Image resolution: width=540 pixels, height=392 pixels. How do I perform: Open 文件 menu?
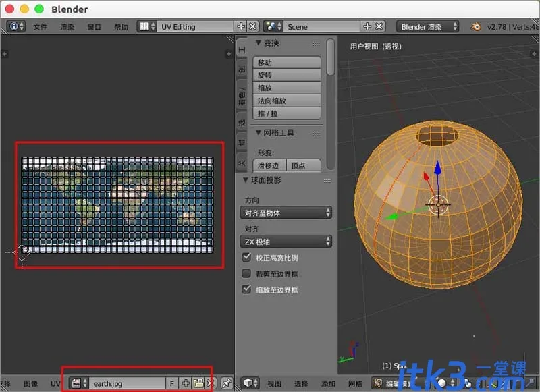[x=40, y=27]
